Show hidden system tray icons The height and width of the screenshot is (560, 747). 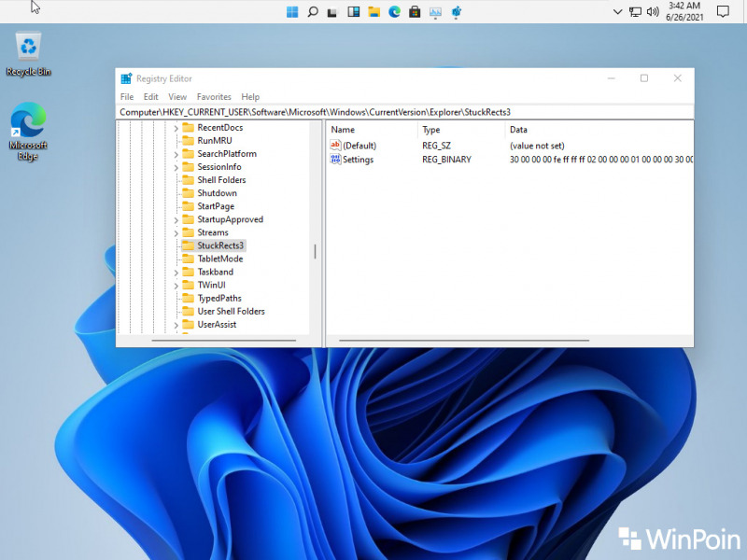617,12
